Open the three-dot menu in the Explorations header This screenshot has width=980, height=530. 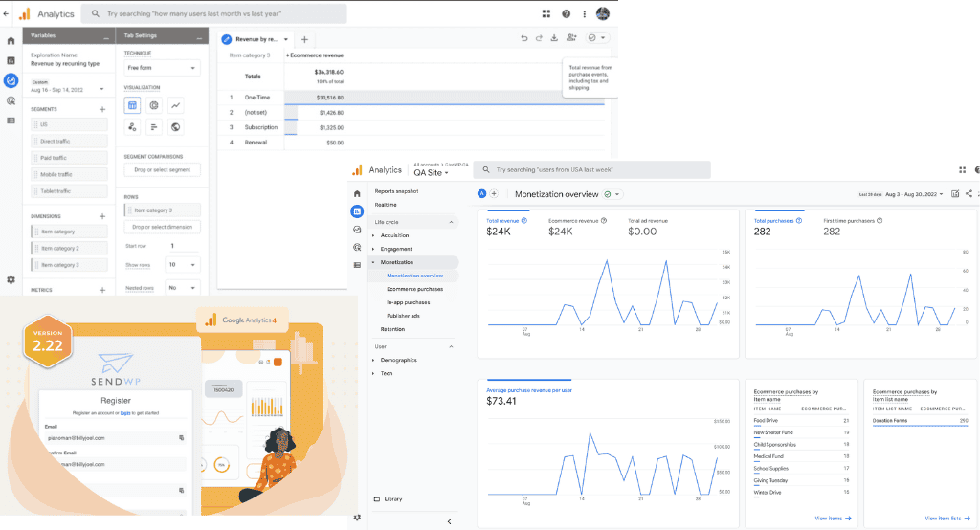(585, 13)
